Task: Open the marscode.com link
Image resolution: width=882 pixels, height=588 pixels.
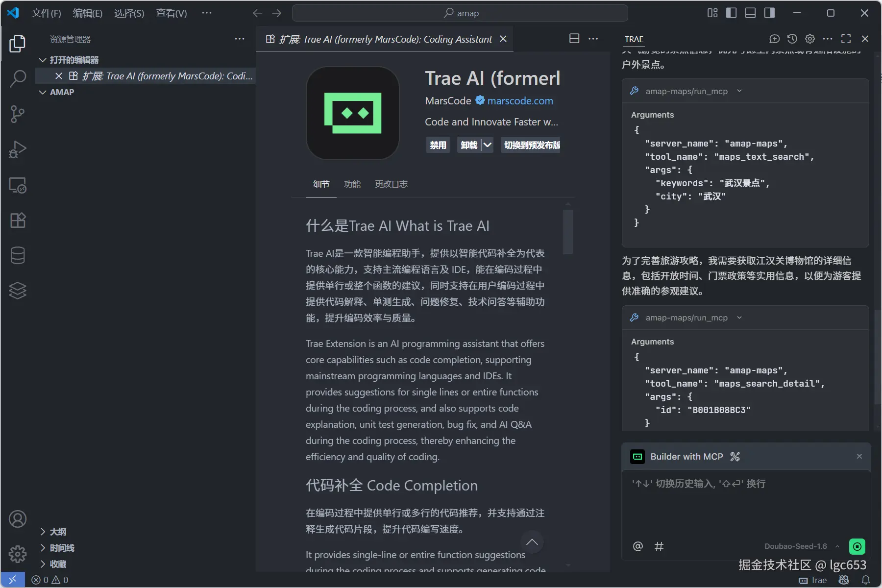Action: pyautogui.click(x=520, y=101)
